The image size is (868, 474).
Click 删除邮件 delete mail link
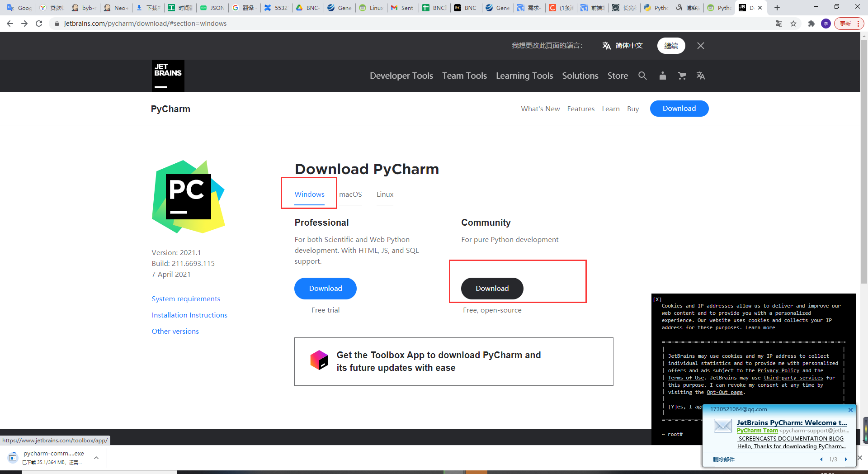(x=724, y=460)
